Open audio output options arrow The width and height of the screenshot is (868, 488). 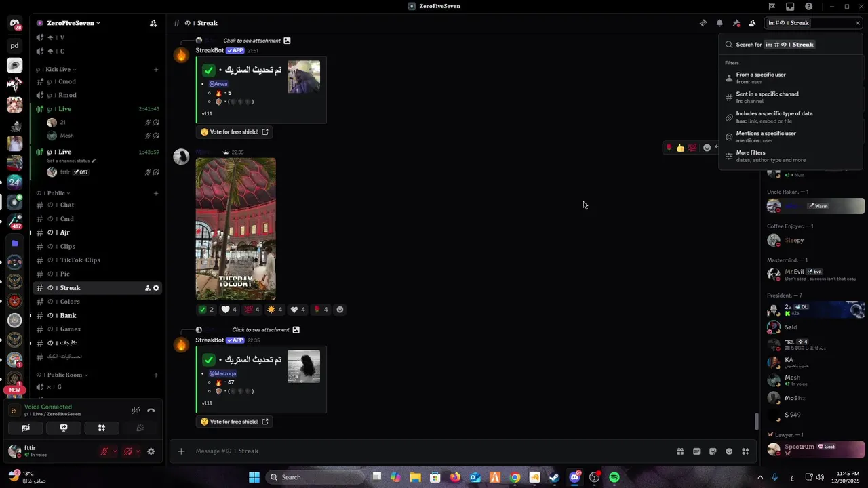tap(137, 451)
